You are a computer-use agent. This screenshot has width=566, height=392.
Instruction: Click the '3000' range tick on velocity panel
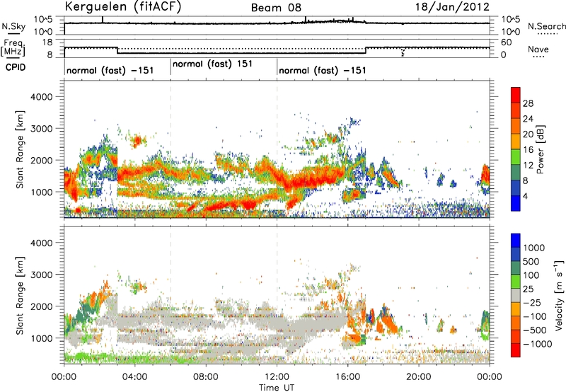tap(41, 275)
